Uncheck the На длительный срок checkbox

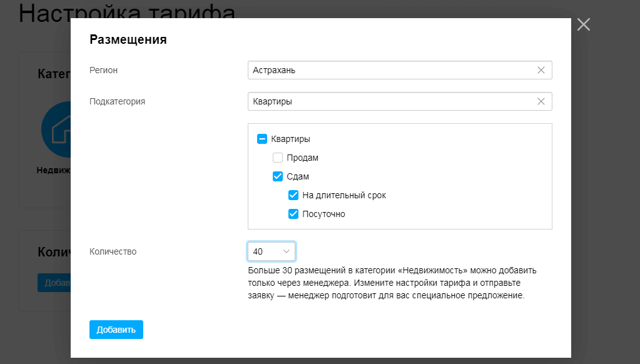(x=293, y=195)
